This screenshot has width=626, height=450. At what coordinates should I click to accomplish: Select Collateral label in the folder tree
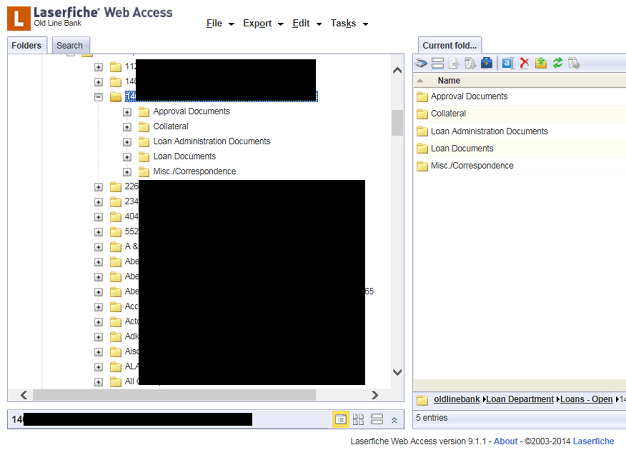click(171, 127)
